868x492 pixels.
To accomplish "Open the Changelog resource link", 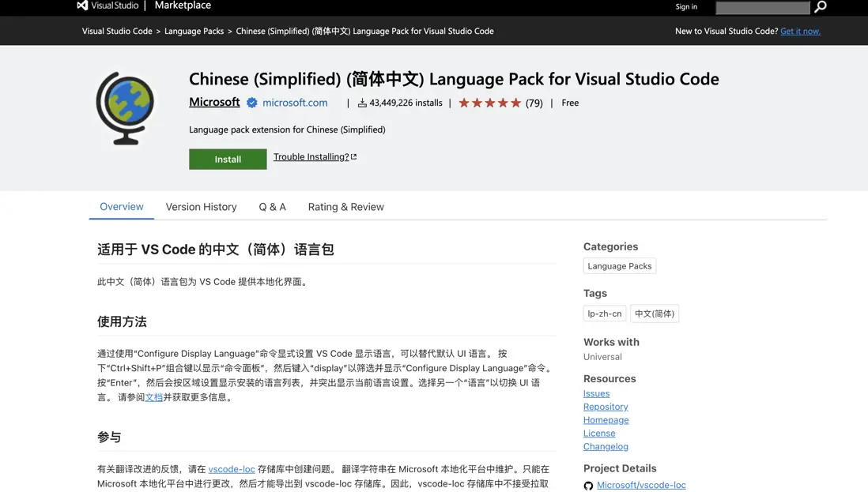I will coord(606,447).
